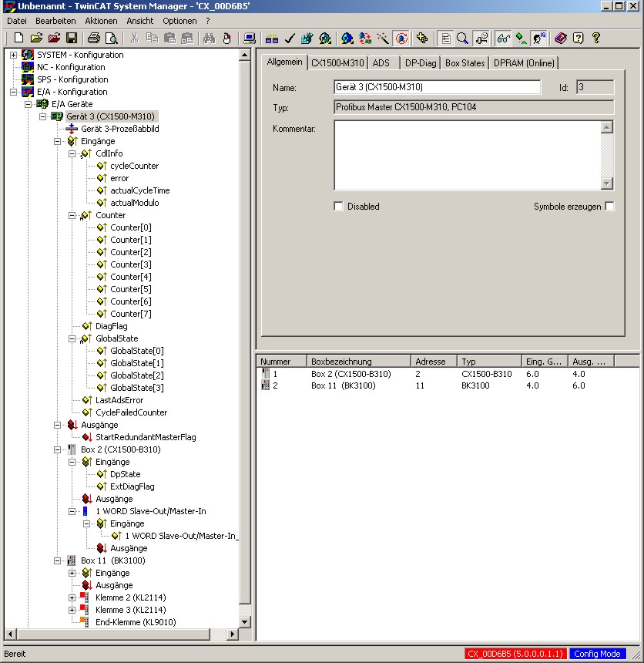Open the DPRAM (Online) tab
The width and height of the screenshot is (644, 663).
(x=524, y=63)
